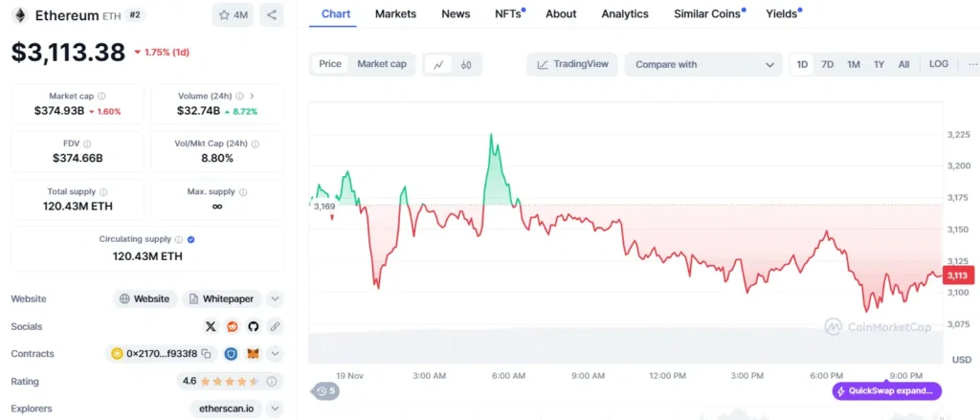Click the share icon next to Ethereum
The width and height of the screenshot is (980, 420).
tap(272, 15)
